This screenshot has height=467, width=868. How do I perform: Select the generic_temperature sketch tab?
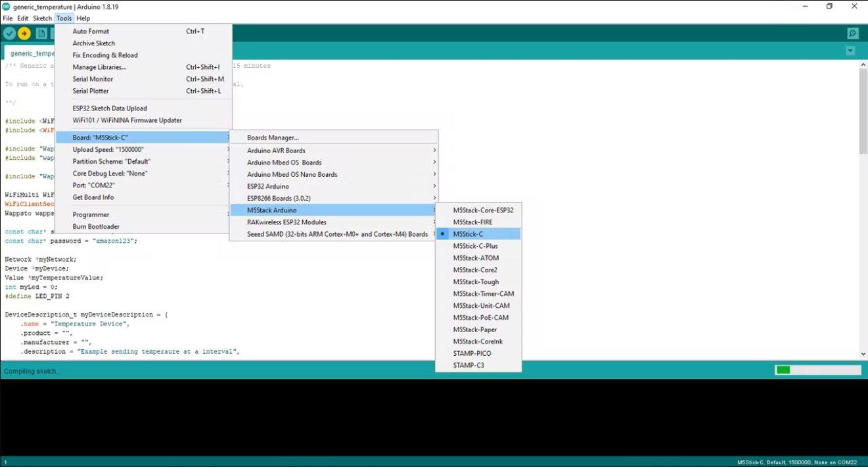(x=30, y=53)
